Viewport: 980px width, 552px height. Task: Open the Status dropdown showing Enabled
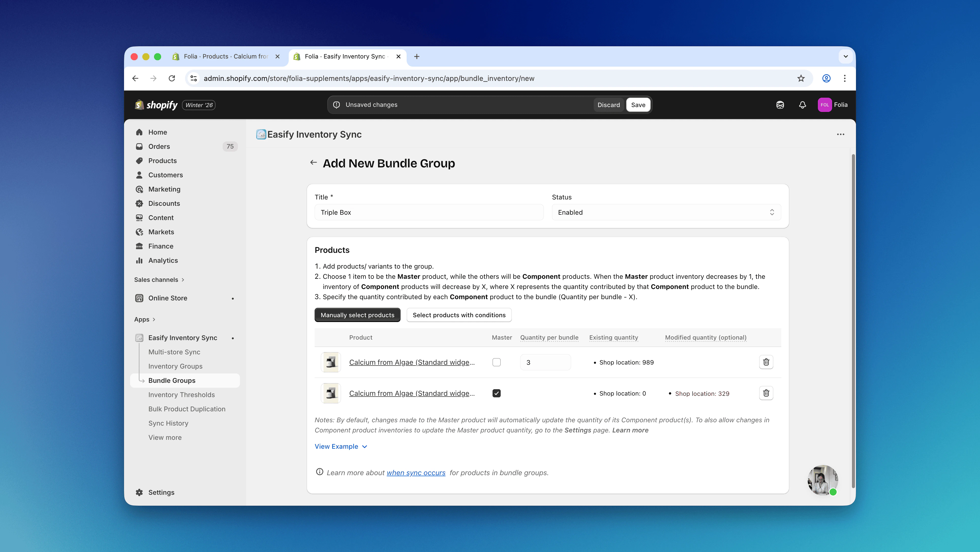[x=666, y=212]
